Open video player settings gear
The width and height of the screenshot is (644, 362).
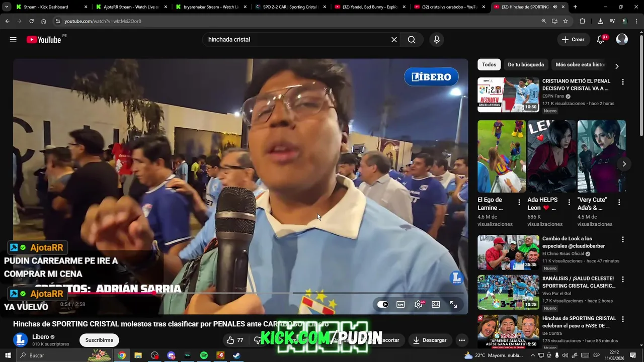pyautogui.click(x=418, y=304)
